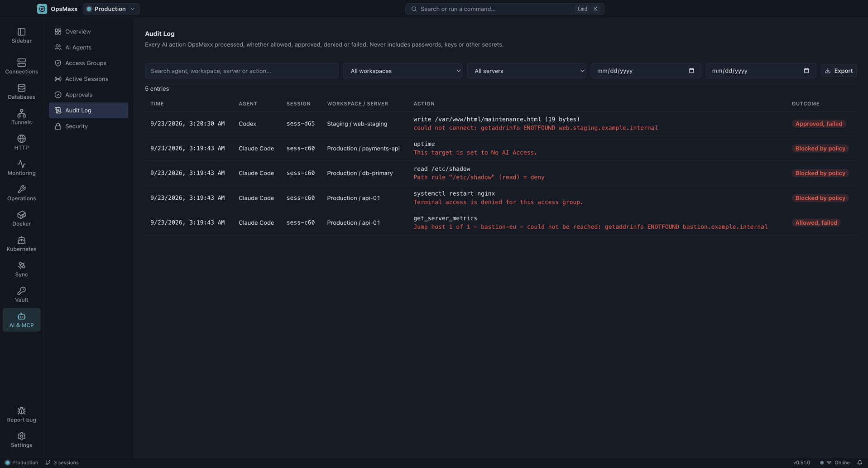Go to Security page
Image resolution: width=868 pixels, height=468 pixels.
[x=88, y=126]
